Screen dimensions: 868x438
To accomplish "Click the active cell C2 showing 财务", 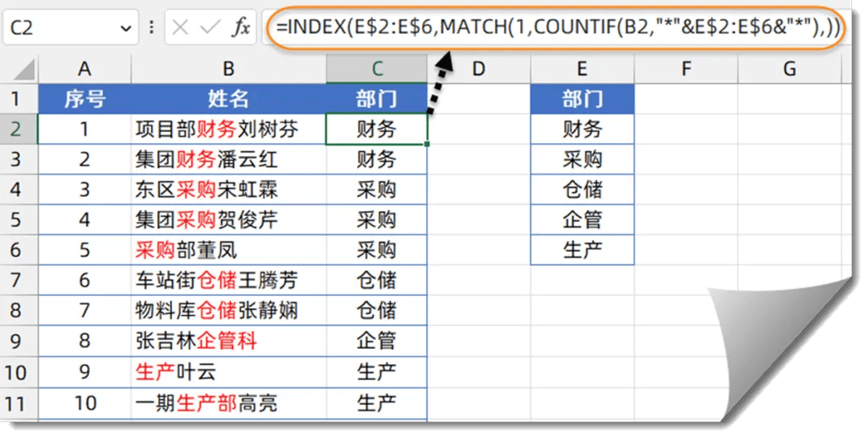I will click(376, 129).
